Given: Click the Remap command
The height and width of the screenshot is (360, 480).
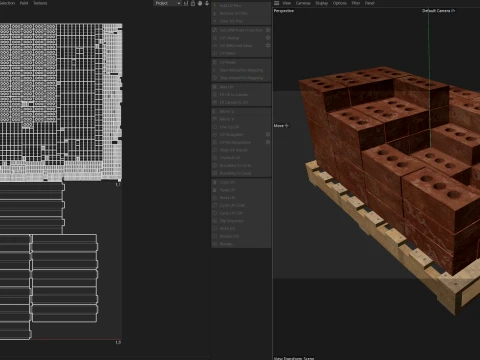Looking at the screenshot, I should (x=241, y=244).
